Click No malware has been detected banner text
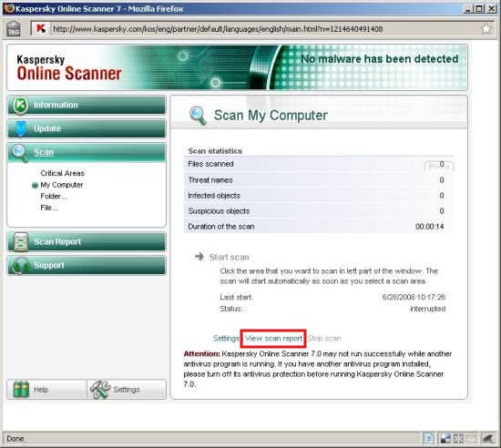This screenshot has height=448, width=501. pyautogui.click(x=380, y=59)
